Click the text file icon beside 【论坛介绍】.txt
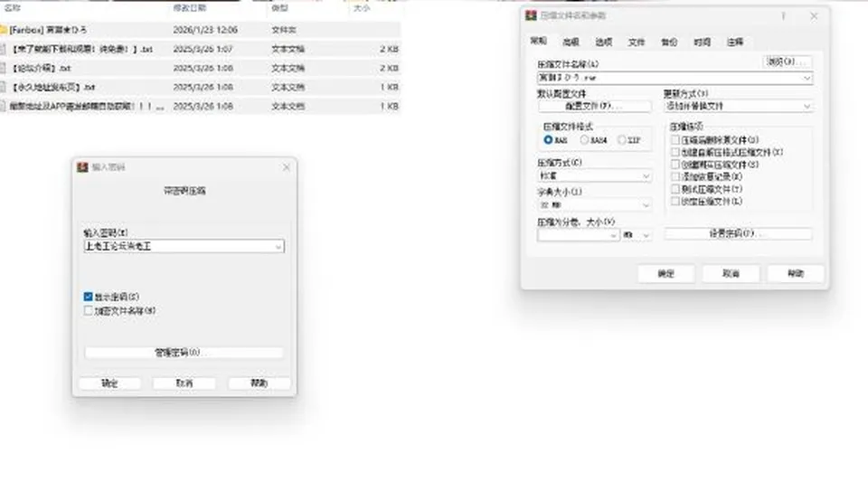The image size is (868, 482). tap(4, 68)
